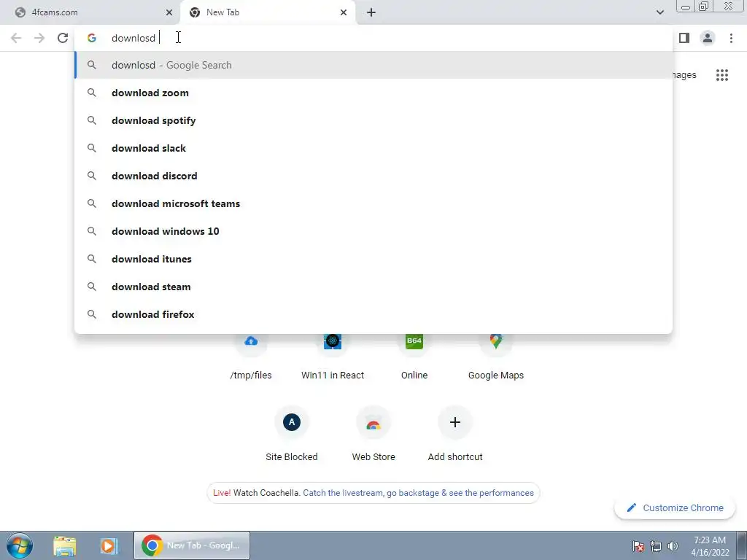Click the Images link at top right
This screenshot has width=747, height=560.
[684, 75]
